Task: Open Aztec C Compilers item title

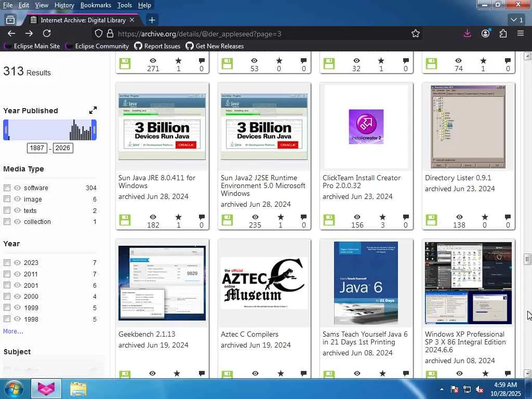Action: click(249, 334)
